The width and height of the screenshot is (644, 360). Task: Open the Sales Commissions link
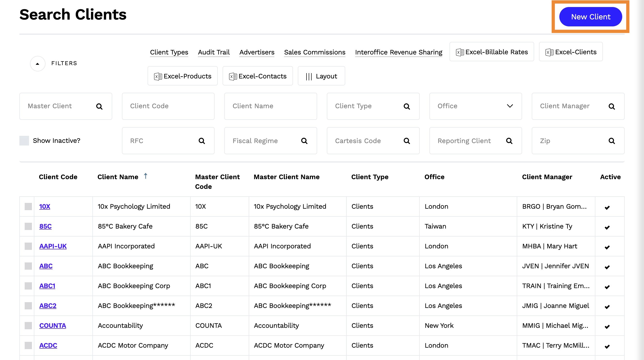click(x=315, y=52)
